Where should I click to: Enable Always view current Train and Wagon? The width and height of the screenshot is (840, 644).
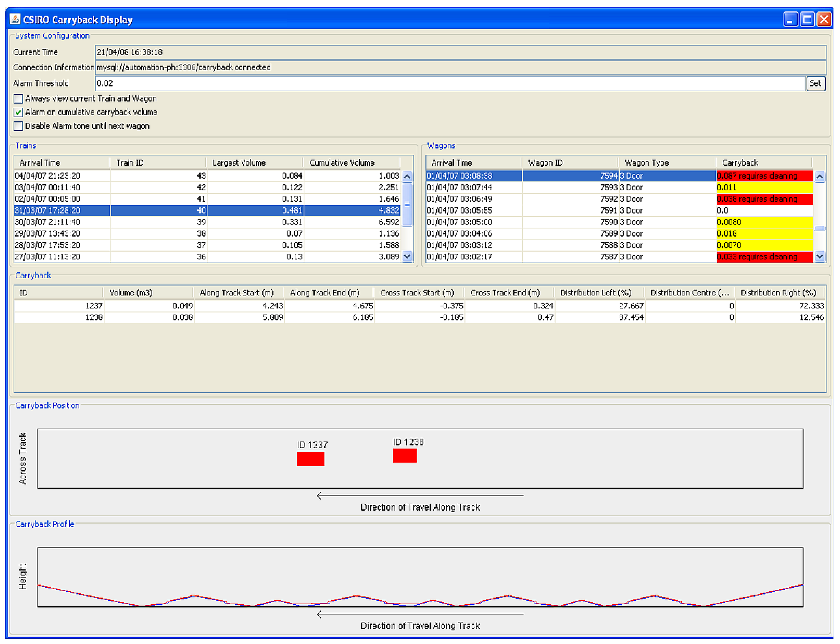[x=18, y=99]
